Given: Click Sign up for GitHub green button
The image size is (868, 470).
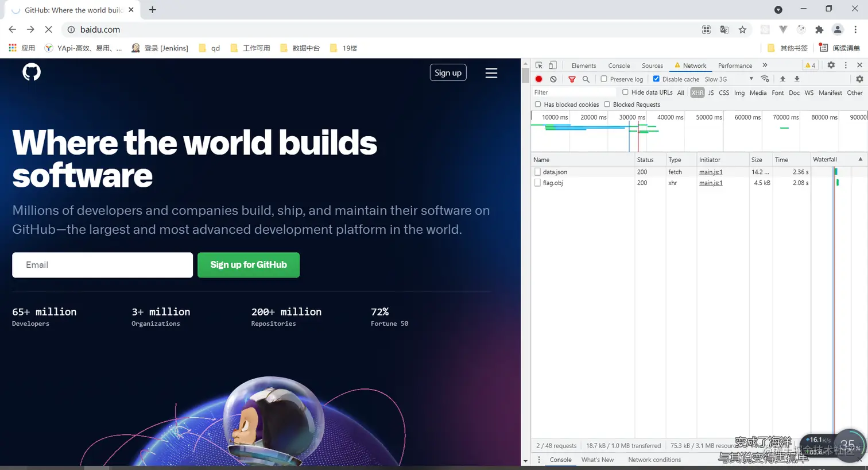Looking at the screenshot, I should (249, 265).
